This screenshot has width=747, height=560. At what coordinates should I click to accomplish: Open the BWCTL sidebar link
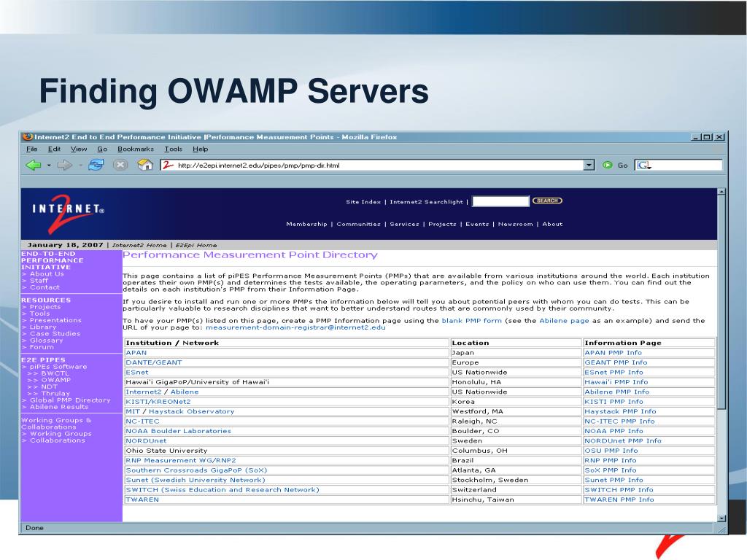pyautogui.click(x=55, y=373)
